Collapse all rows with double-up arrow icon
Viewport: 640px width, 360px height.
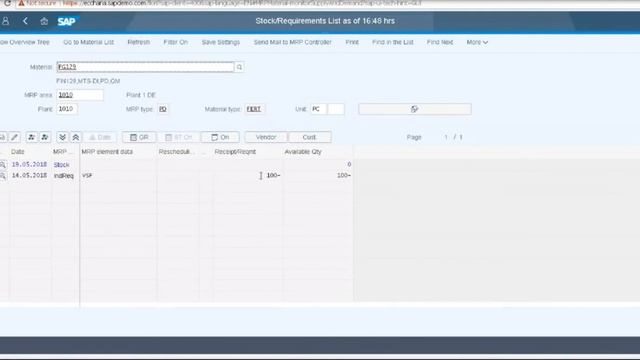click(76, 137)
